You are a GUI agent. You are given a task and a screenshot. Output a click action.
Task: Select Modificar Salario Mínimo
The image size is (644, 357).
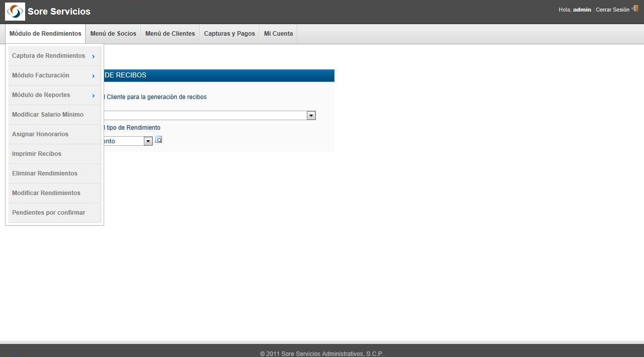tap(48, 115)
